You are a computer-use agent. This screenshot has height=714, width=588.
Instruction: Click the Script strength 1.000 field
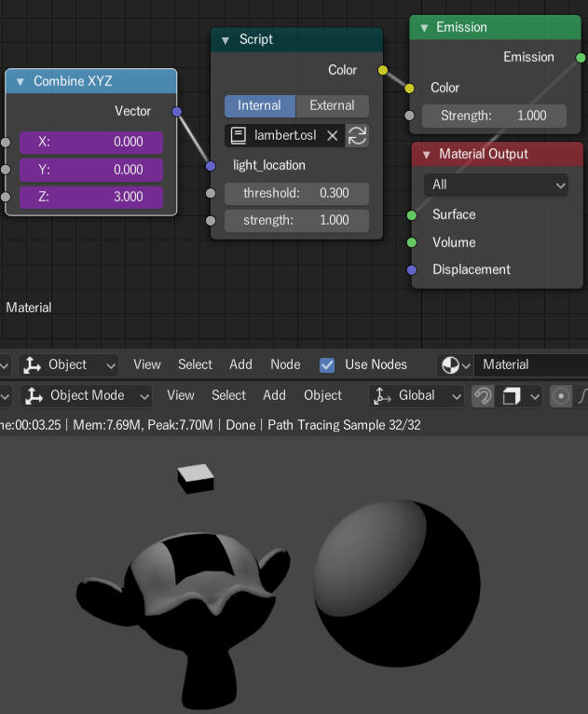click(296, 221)
